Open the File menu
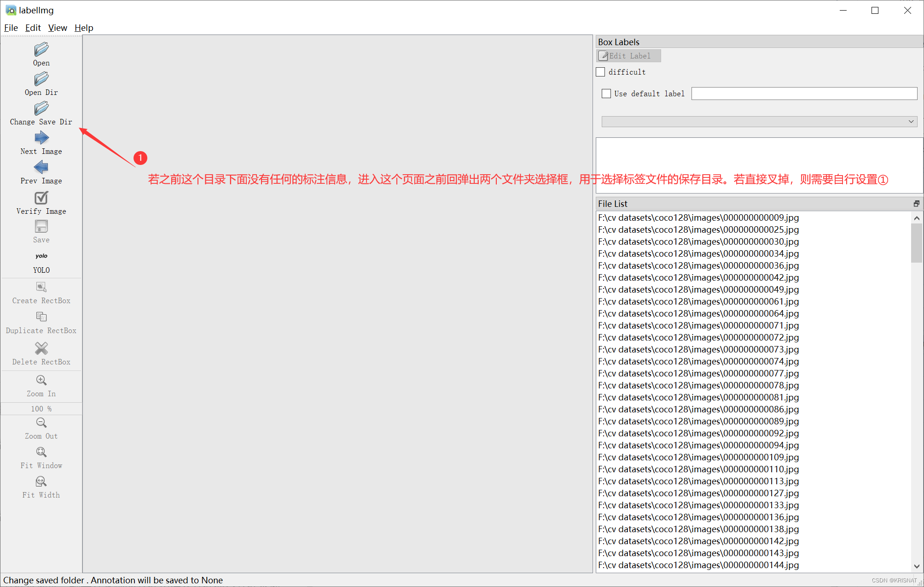The image size is (924, 587). [11, 28]
